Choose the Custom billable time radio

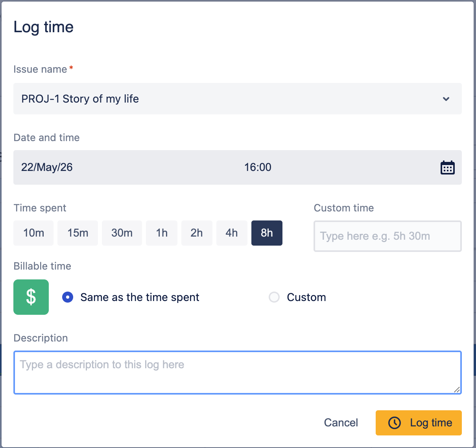tap(274, 297)
